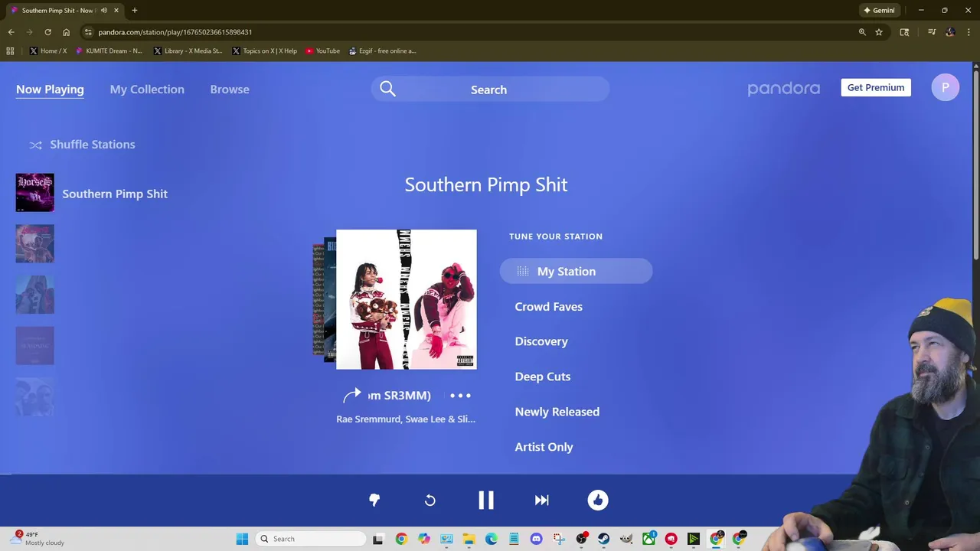Open Microsoft Edge from the taskbar
Viewport: 980px width, 551px height.
coord(491,539)
